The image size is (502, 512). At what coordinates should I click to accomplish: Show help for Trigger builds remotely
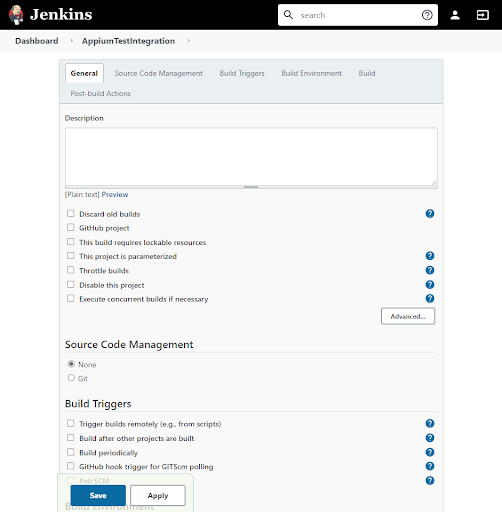tap(430, 423)
